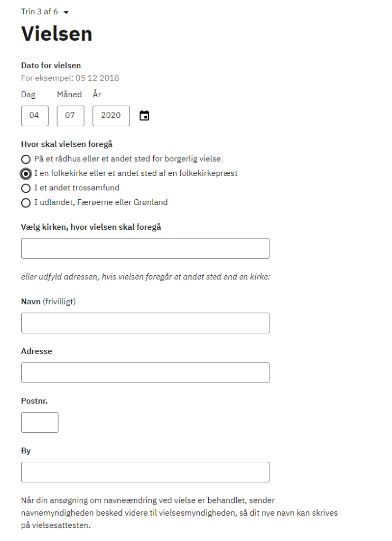
Task: Click the I et andet trossamfund label text
Action: [77, 188]
